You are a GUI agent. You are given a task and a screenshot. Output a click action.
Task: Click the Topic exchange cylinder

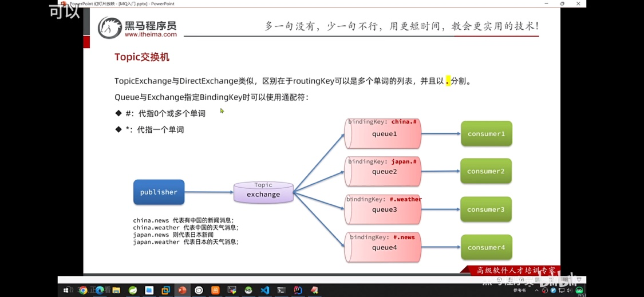coord(263,192)
